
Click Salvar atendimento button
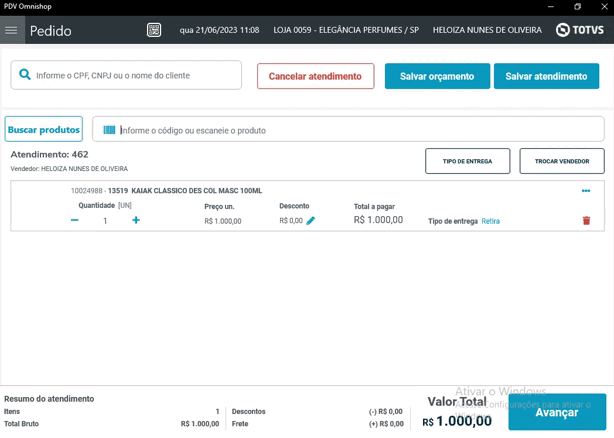[546, 76]
